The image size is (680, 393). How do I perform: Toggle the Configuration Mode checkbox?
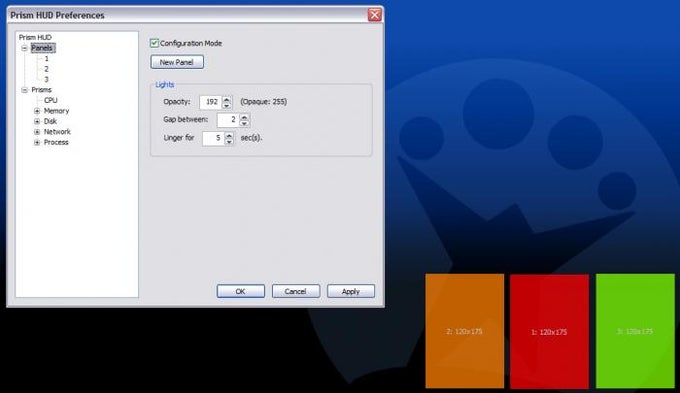[154, 43]
